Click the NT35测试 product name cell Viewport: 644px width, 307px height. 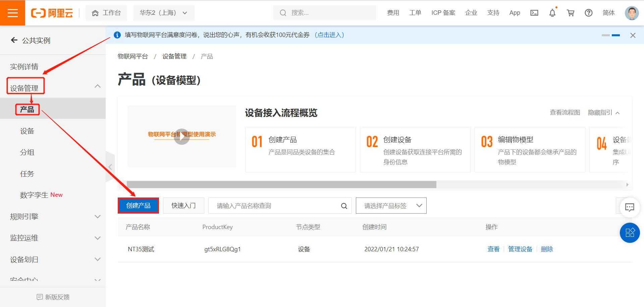pyautogui.click(x=141, y=249)
